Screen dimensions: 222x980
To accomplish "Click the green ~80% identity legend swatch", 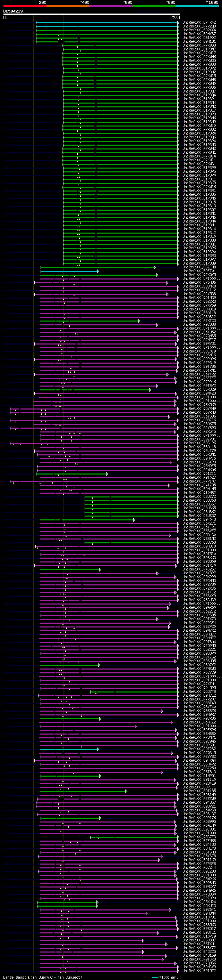I will pos(154,6).
